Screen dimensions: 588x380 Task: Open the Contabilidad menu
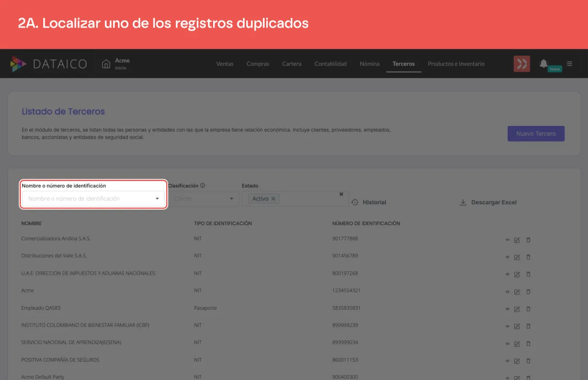[x=331, y=64]
